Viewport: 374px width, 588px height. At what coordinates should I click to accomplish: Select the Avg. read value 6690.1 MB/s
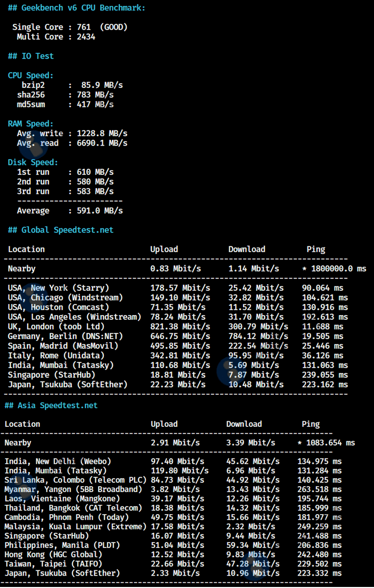click(x=102, y=143)
